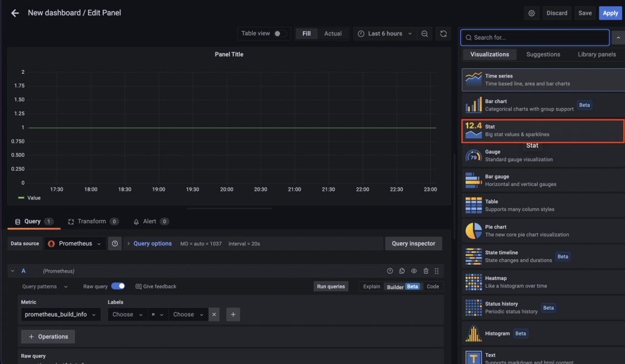Collapse the visualization picker chevron
Image resolution: width=625 pixels, height=364 pixels.
coord(618,38)
